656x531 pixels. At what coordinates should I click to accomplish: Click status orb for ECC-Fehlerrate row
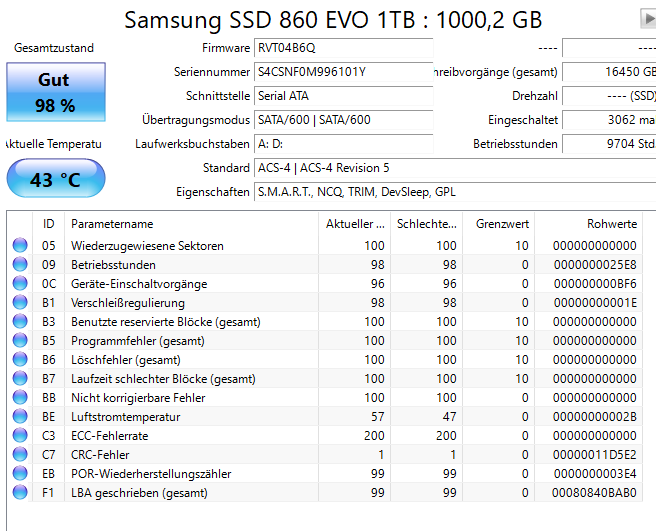click(20, 435)
